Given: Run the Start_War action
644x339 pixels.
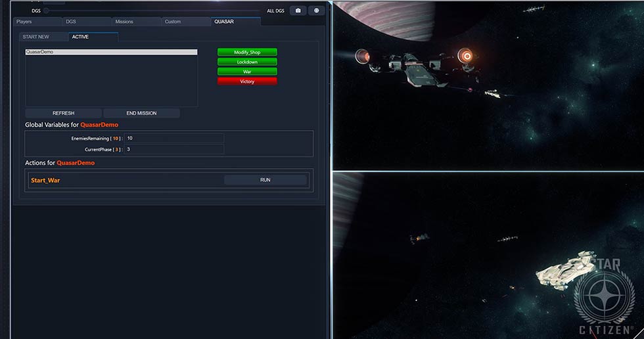Looking at the screenshot, I should pyautogui.click(x=265, y=180).
